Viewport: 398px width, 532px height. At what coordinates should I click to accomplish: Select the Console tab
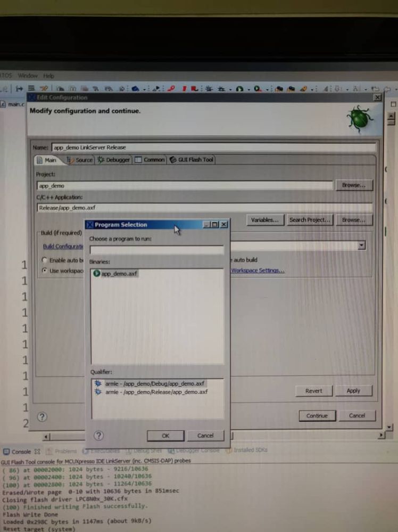click(x=21, y=452)
